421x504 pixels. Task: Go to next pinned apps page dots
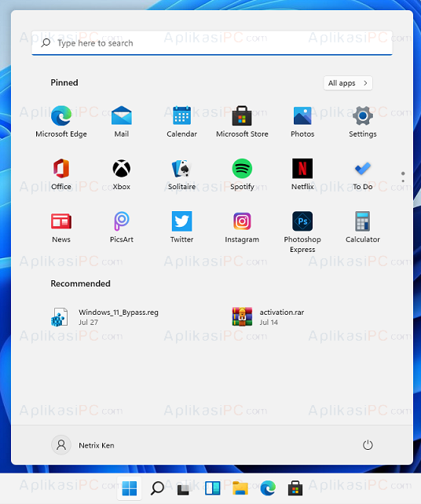pyautogui.click(x=403, y=177)
